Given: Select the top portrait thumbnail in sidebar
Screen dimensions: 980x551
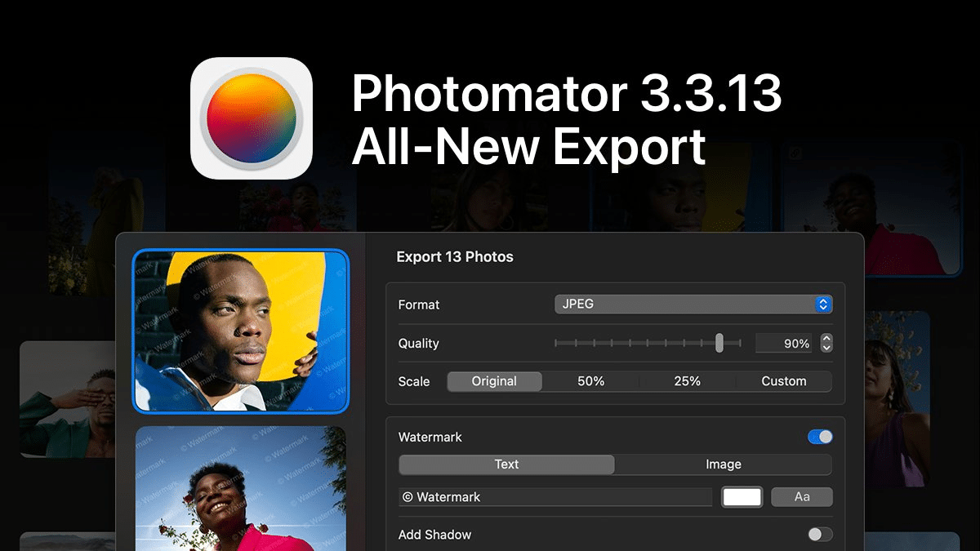Looking at the screenshot, I should coord(241,330).
